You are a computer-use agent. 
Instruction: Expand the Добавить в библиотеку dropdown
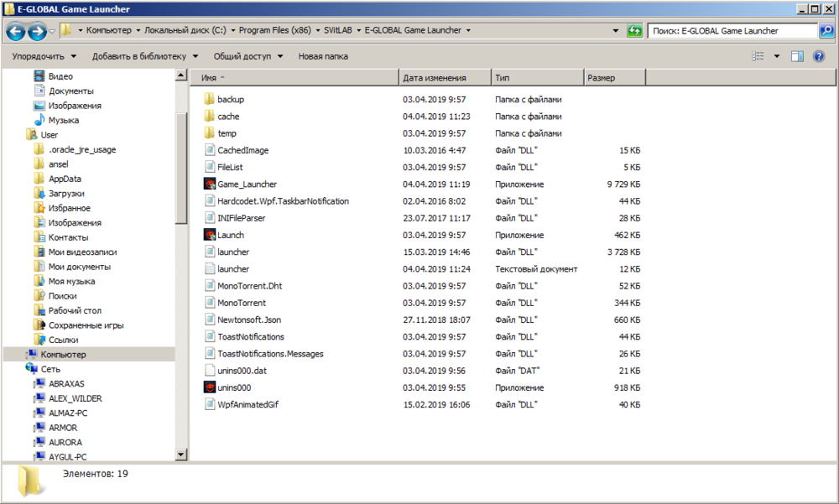145,56
